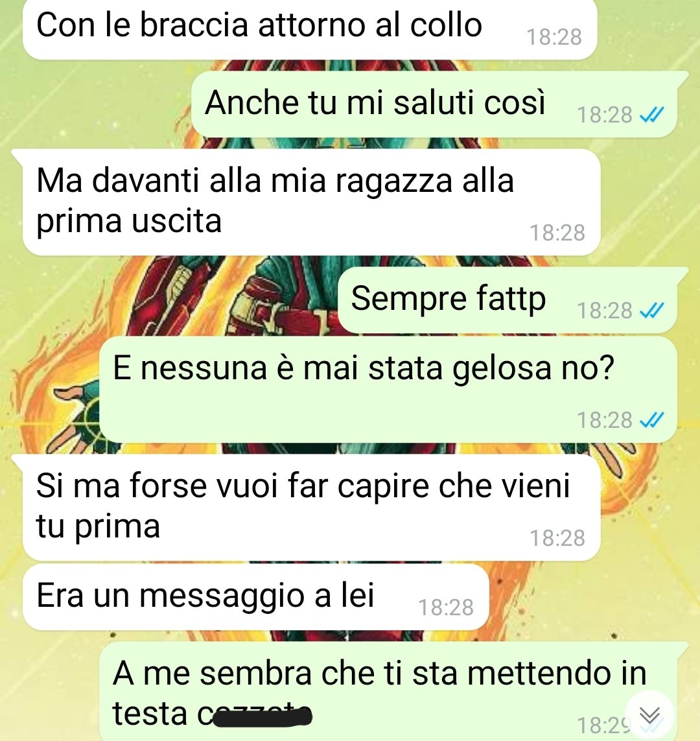
Task: Tap the timestamp of the 'prima uscita' message
Action: coord(557,233)
